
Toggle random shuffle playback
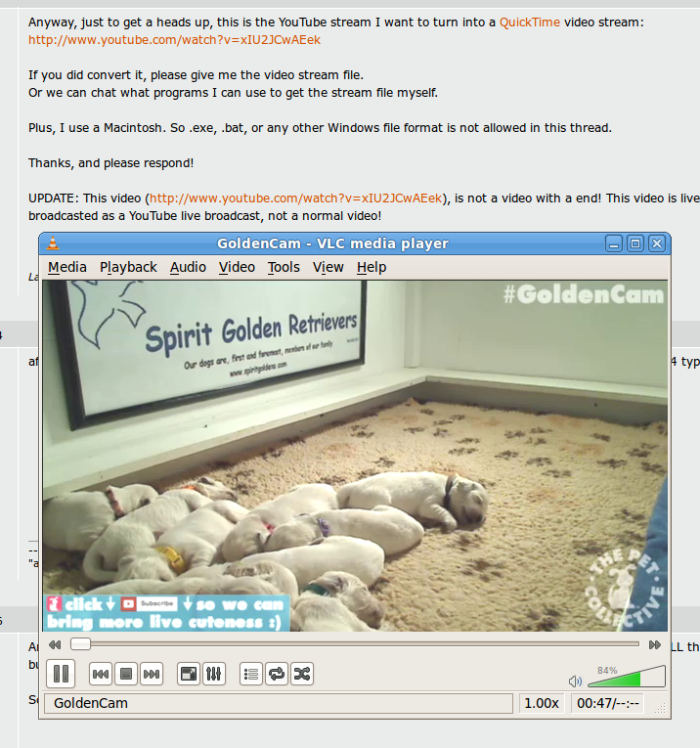pos(302,674)
